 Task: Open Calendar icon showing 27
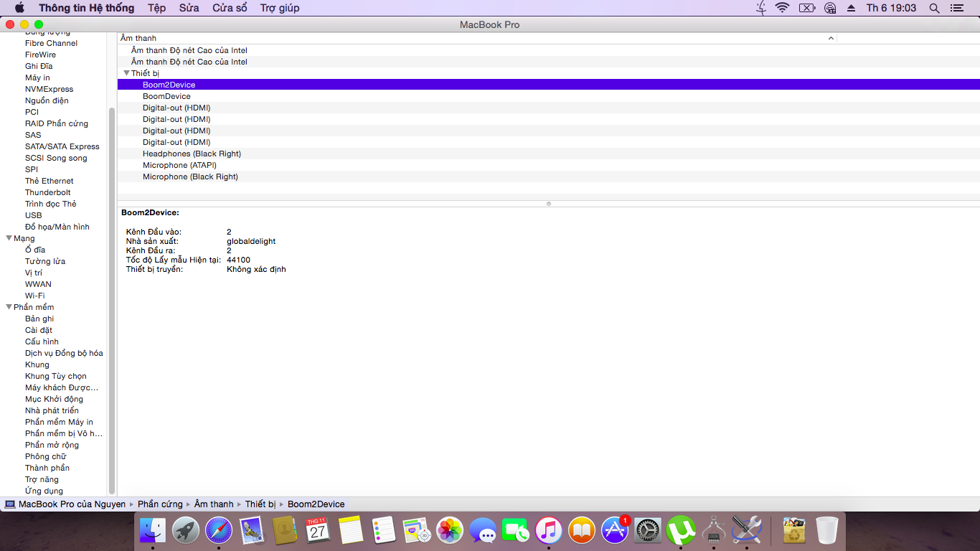(318, 530)
